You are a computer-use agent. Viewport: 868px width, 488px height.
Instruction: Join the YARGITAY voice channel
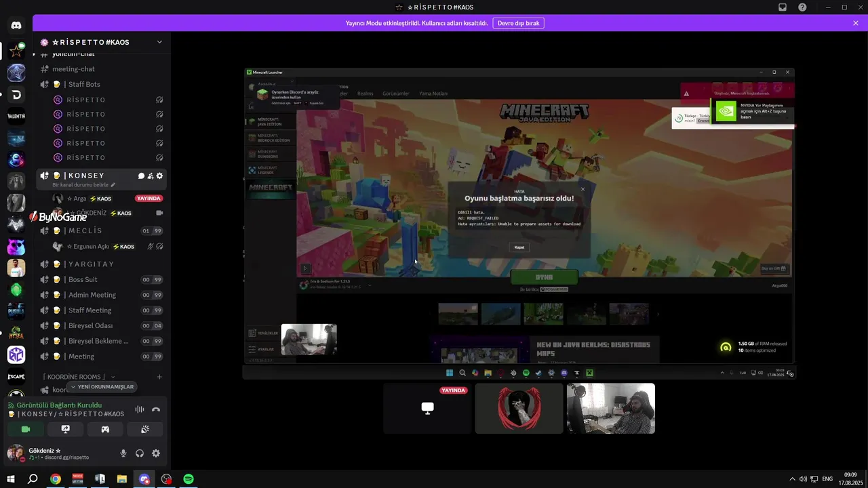tap(102, 264)
